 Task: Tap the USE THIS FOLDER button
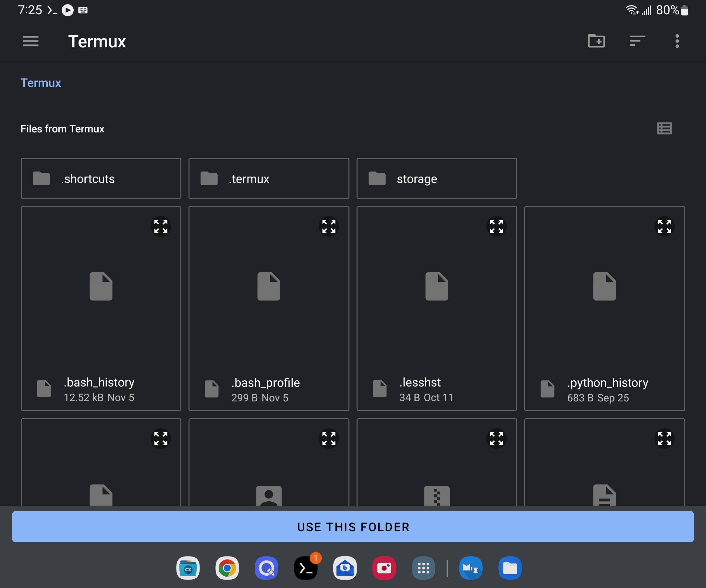pyautogui.click(x=353, y=526)
